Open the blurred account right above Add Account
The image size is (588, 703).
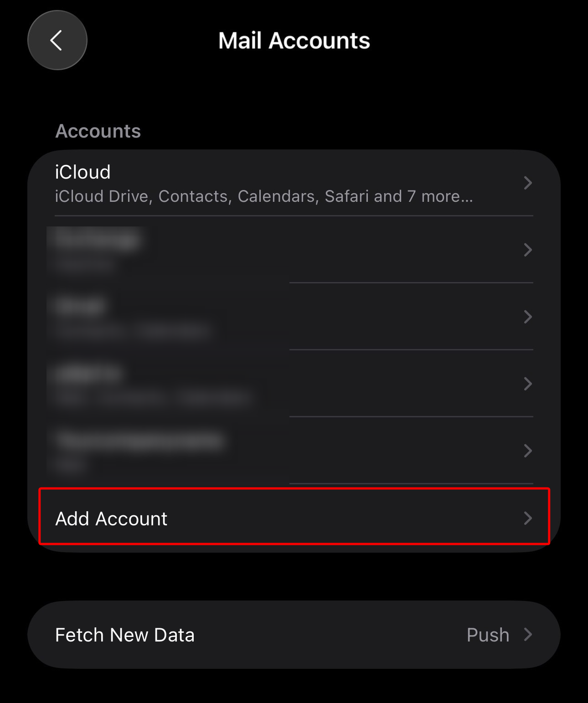coord(273,451)
